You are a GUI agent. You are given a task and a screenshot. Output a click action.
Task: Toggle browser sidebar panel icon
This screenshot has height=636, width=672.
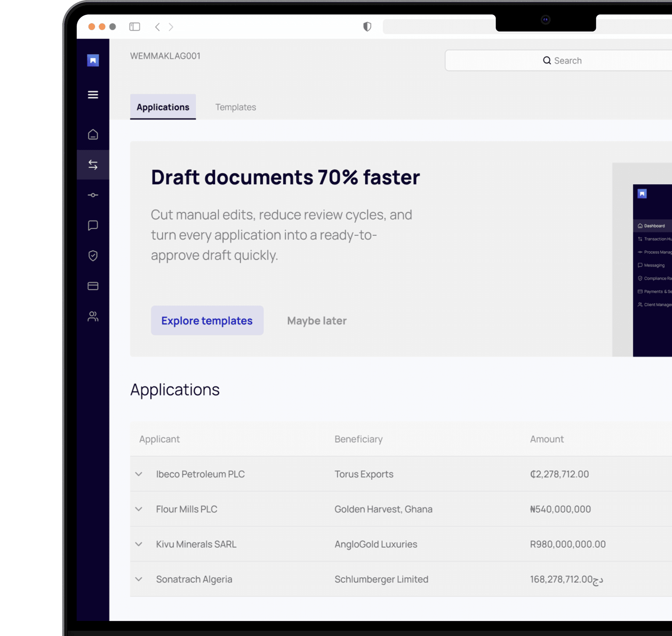(x=135, y=27)
